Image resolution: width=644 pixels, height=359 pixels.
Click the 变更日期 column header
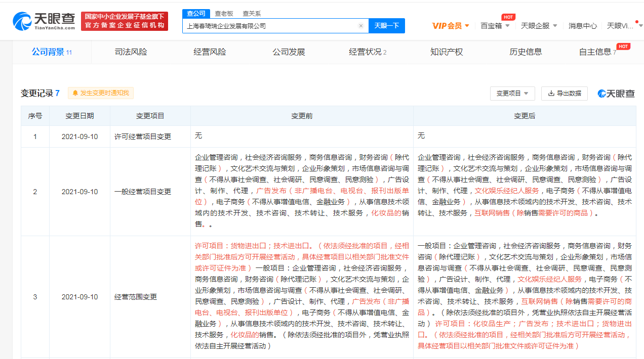pos(79,116)
